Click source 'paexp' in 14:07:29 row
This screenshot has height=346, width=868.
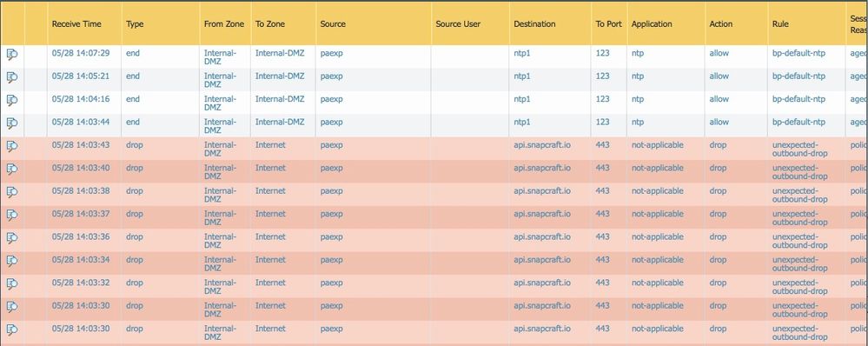point(332,53)
